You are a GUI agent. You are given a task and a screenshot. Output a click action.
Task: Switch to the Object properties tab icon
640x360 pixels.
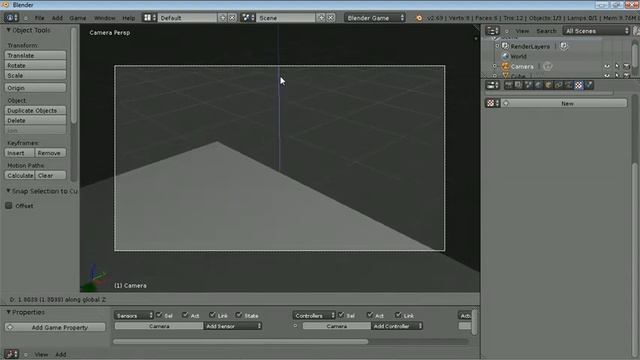click(x=549, y=85)
